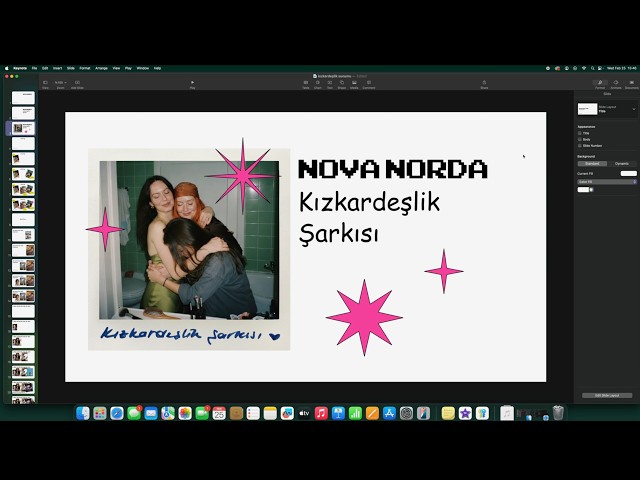The height and width of the screenshot is (480, 640).
Task: Open the color wheel picker button
Action: tap(591, 189)
